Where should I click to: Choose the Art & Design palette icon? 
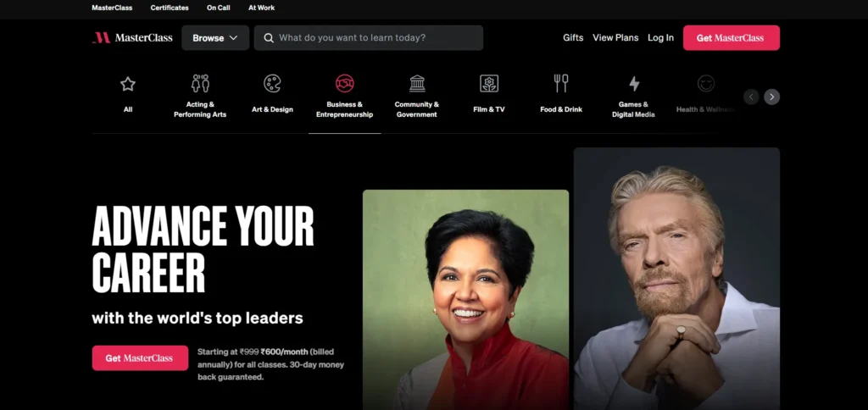pos(272,84)
